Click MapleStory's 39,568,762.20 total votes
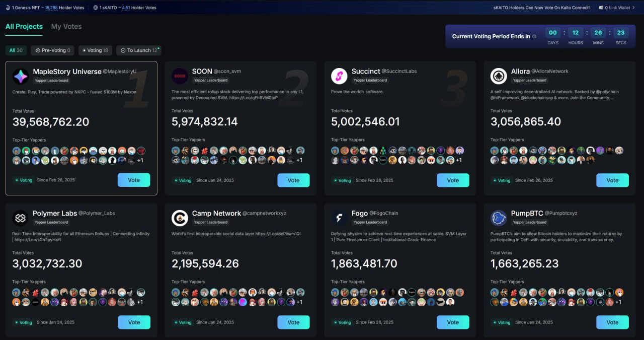 [x=51, y=122]
